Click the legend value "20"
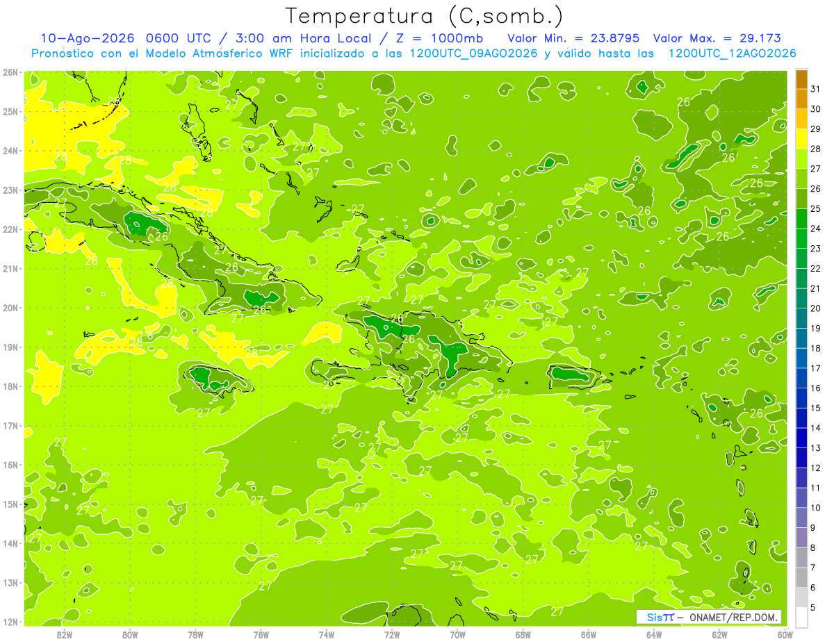This screenshot has width=834, height=644. pos(816,308)
